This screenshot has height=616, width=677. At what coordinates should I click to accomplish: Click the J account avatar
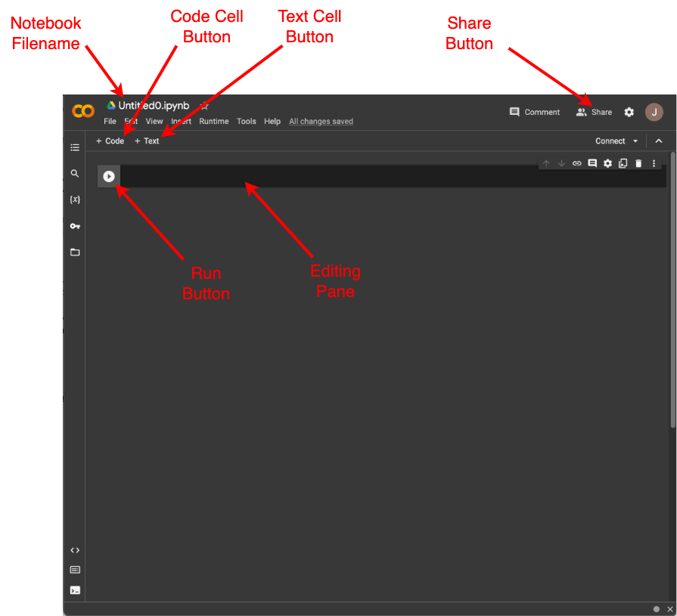(654, 112)
